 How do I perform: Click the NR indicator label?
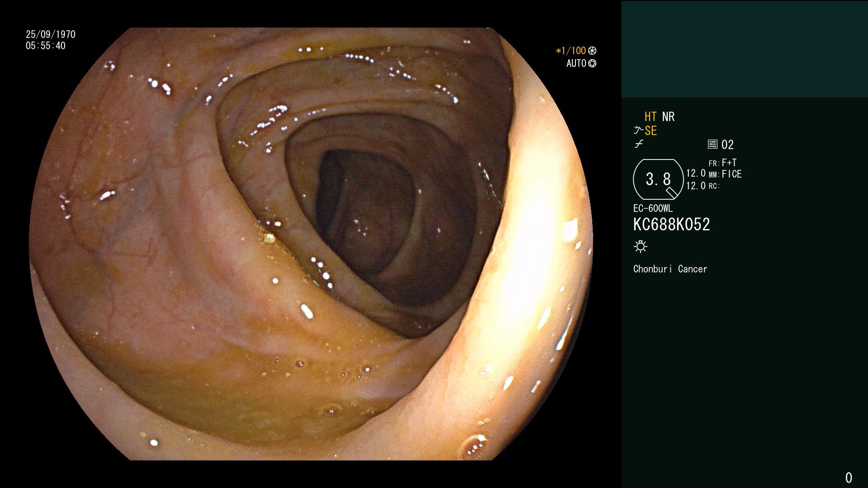668,117
